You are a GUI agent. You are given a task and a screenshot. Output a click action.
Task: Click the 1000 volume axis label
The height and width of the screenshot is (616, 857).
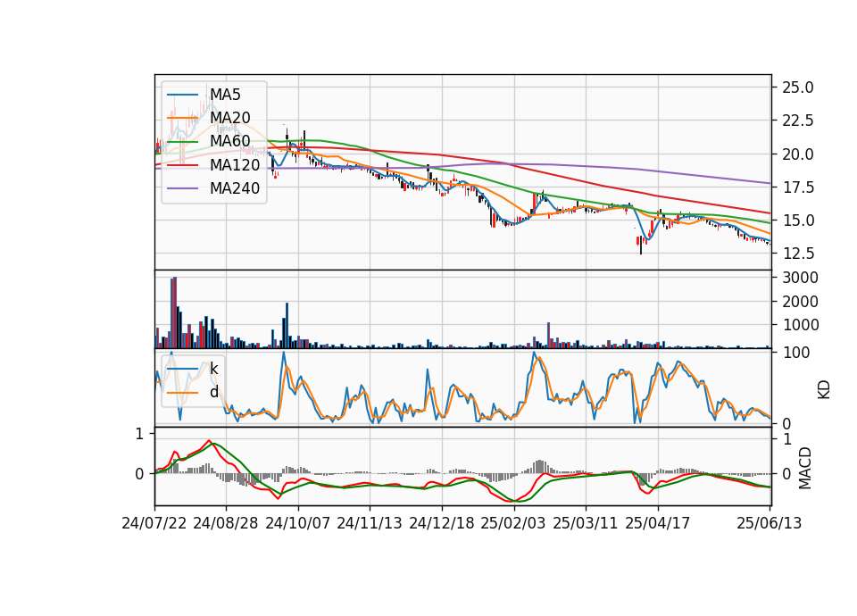pos(800,325)
